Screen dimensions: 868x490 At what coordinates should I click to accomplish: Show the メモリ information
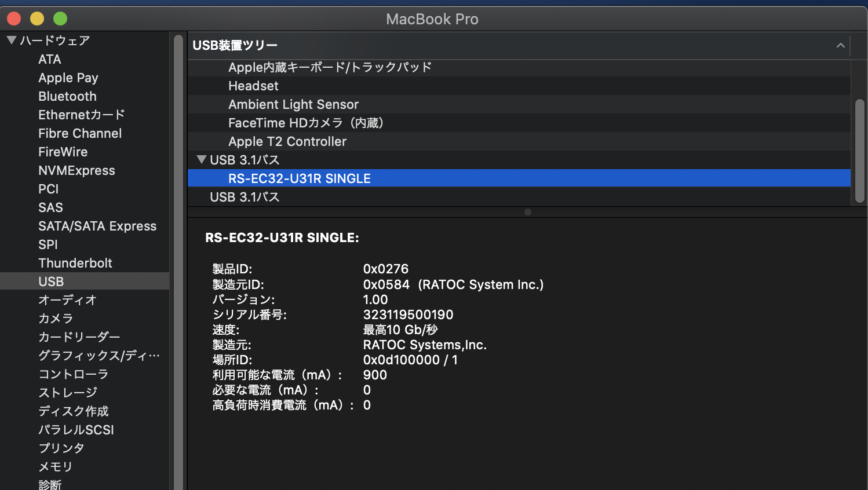click(55, 467)
